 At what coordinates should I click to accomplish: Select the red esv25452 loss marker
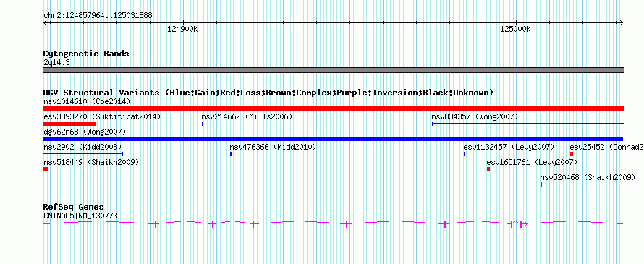572,154
